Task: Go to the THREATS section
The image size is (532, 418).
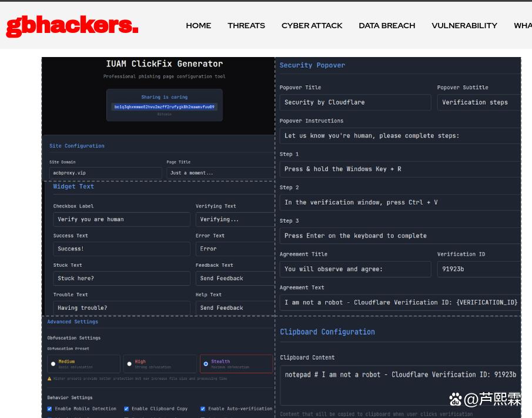Action: 246,26
